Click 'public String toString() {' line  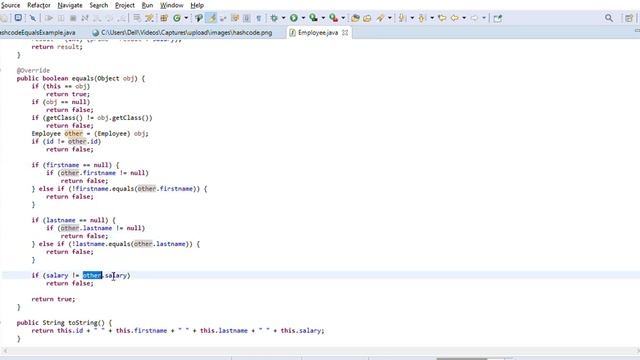pos(64,322)
